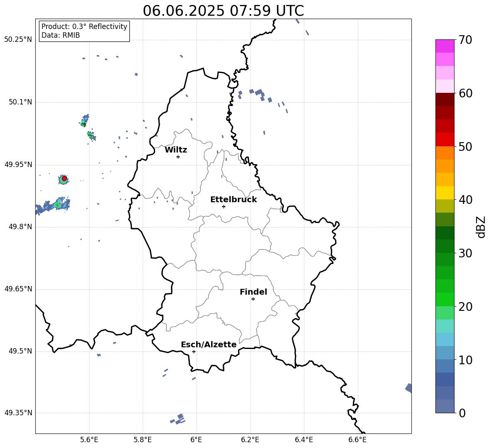Click the Product: 0.3° Reflectivity text
491x448 pixels.
84,27
